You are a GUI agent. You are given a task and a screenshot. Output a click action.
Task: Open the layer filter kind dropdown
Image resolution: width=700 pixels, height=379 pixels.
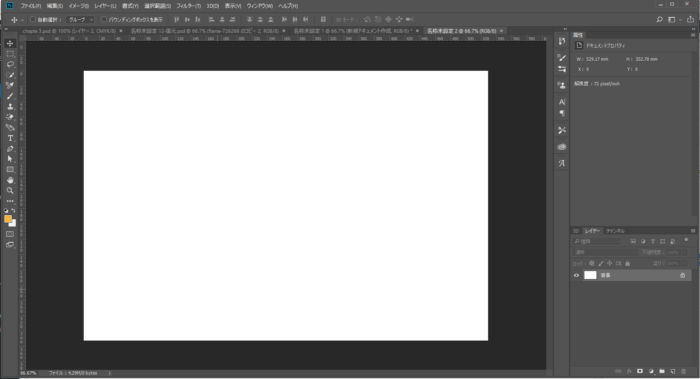coord(597,242)
